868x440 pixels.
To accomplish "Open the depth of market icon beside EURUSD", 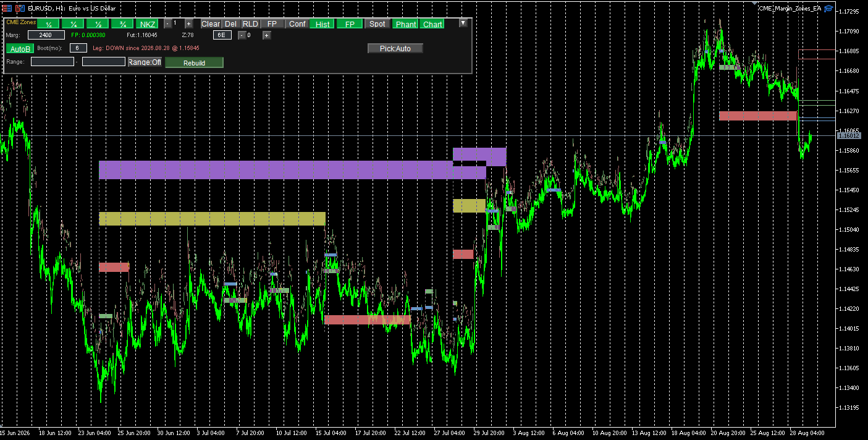I will 20,8.
